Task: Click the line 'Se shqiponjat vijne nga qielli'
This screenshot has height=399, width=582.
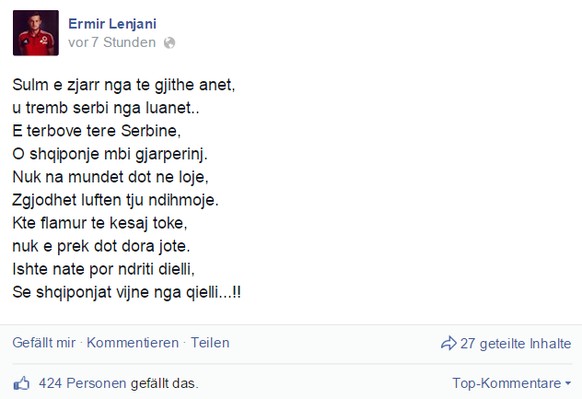Action: click(127, 292)
